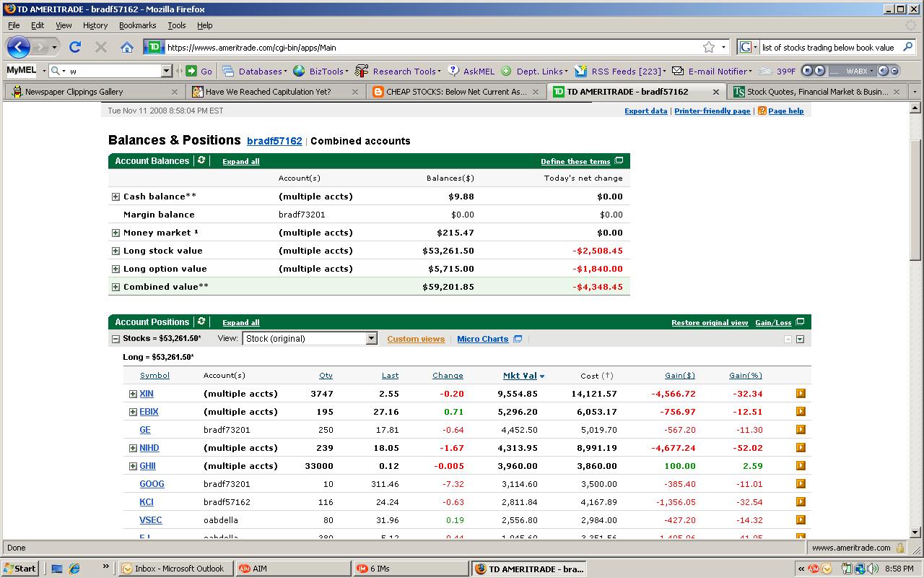Open the Page help icon
The height and width of the screenshot is (578, 924).
762,111
